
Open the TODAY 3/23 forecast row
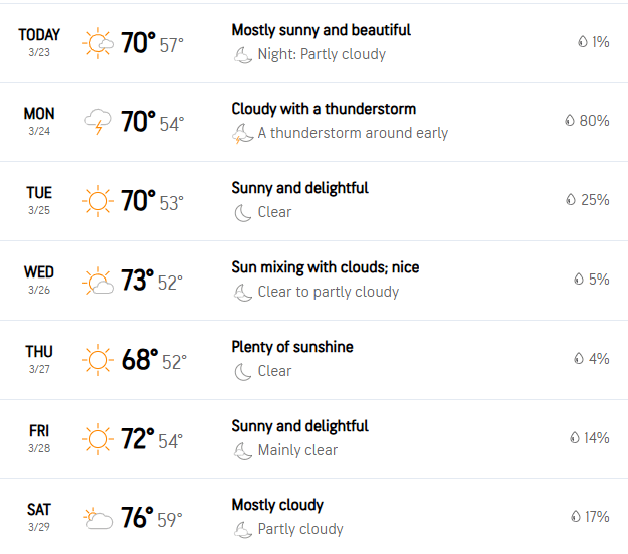point(314,43)
